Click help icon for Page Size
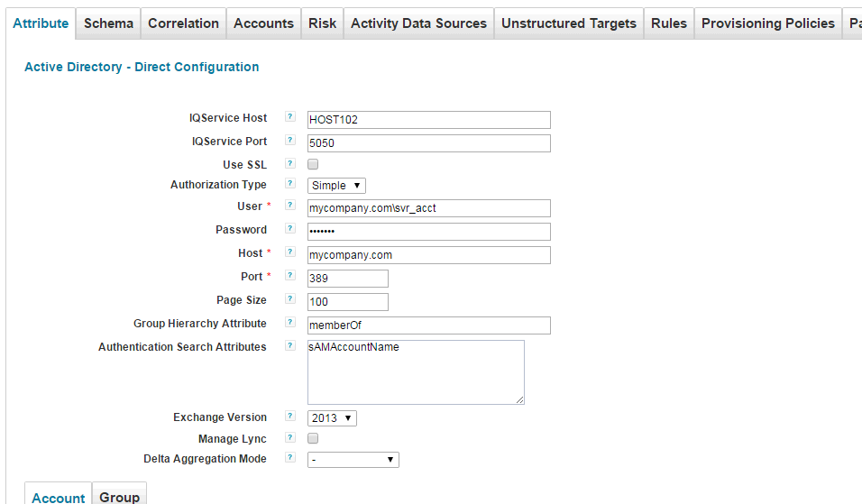 point(289,299)
